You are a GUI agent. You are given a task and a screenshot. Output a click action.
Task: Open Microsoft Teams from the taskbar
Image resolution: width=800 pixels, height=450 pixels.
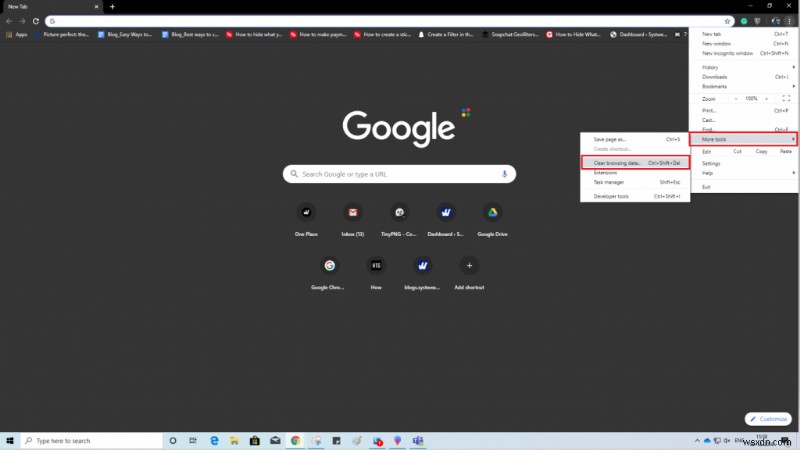point(418,440)
